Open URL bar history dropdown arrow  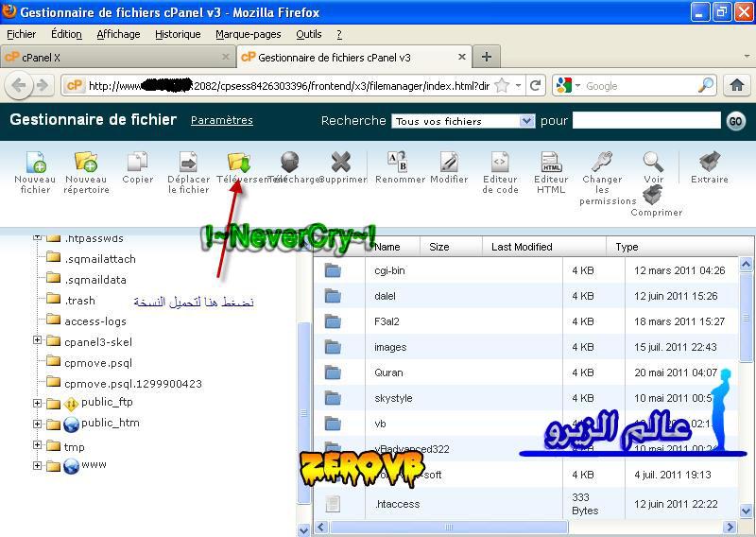pyautogui.click(x=518, y=85)
